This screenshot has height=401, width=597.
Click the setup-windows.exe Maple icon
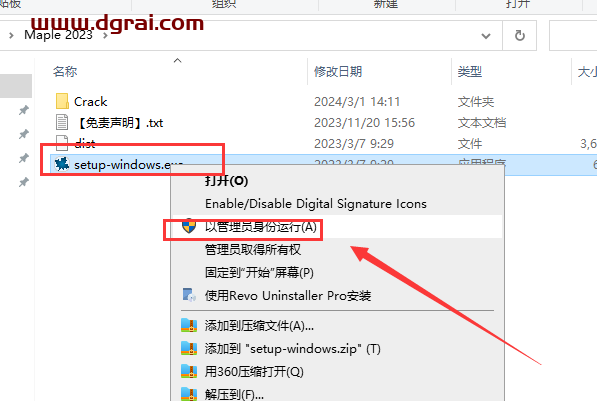coord(62,164)
